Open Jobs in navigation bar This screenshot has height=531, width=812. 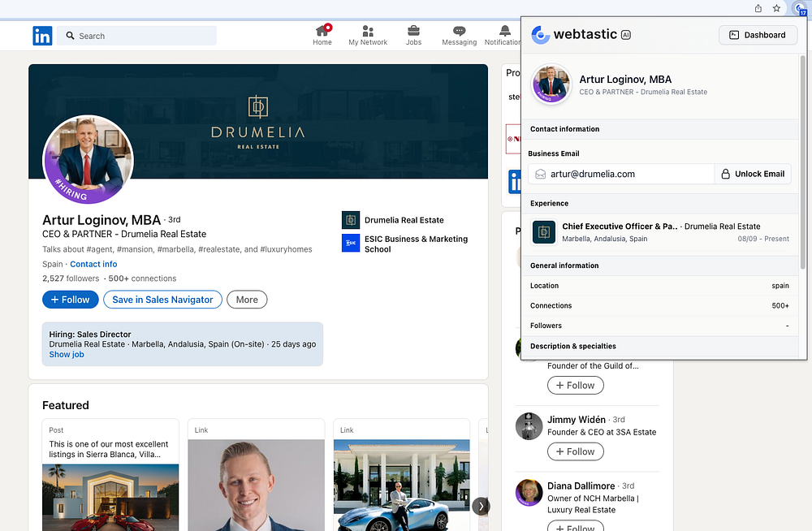click(x=413, y=35)
